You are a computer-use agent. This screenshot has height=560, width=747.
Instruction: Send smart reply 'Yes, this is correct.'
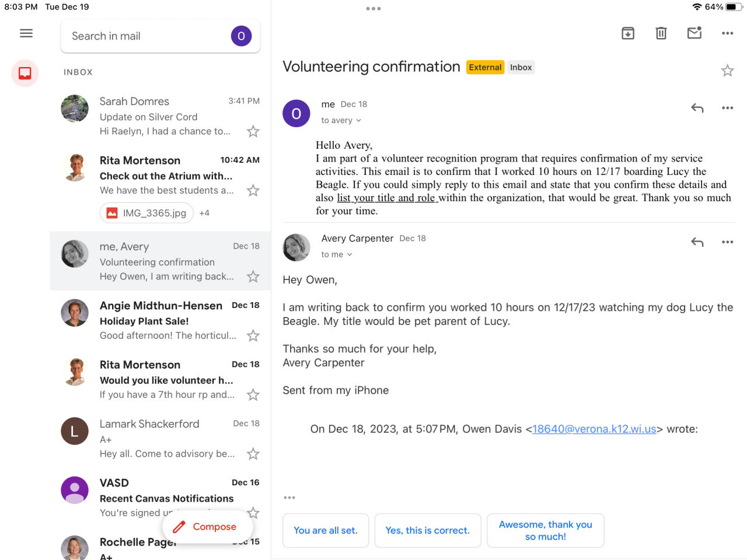[x=428, y=530]
